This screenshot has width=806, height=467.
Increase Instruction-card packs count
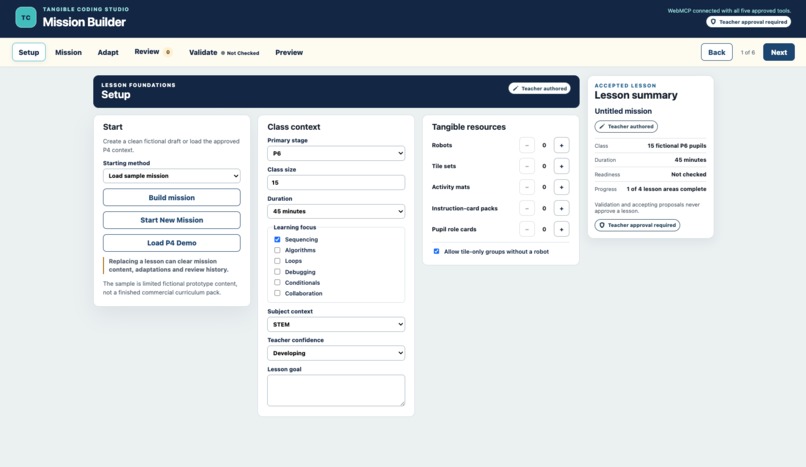561,208
